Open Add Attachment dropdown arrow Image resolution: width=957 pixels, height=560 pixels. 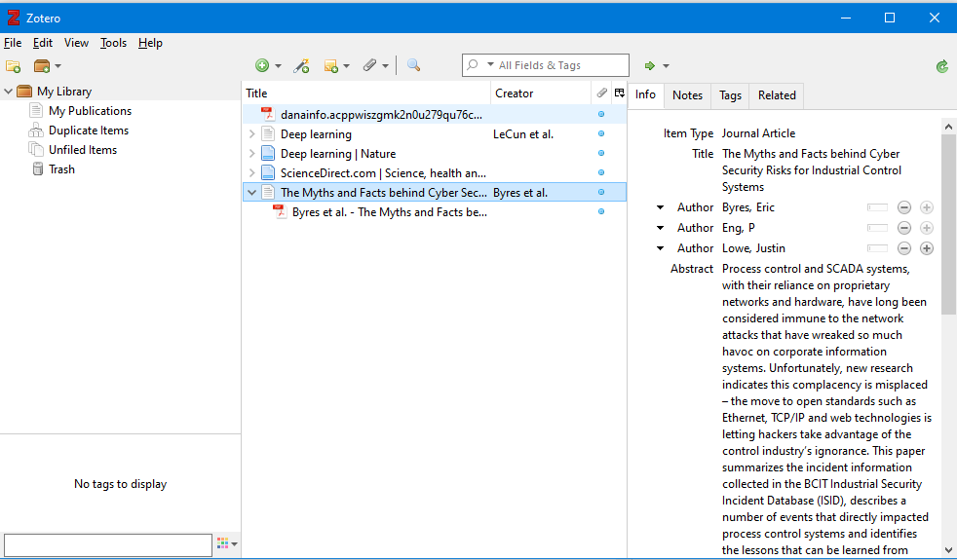(x=385, y=66)
